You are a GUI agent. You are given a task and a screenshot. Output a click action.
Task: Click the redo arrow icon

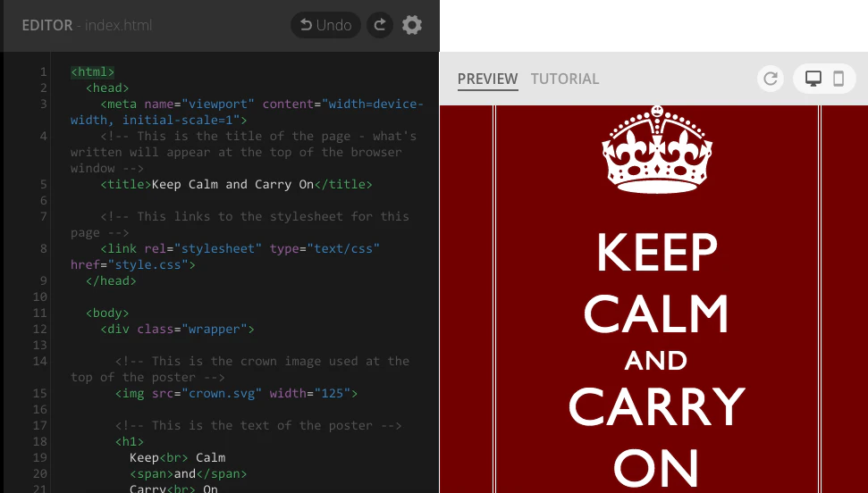point(380,25)
